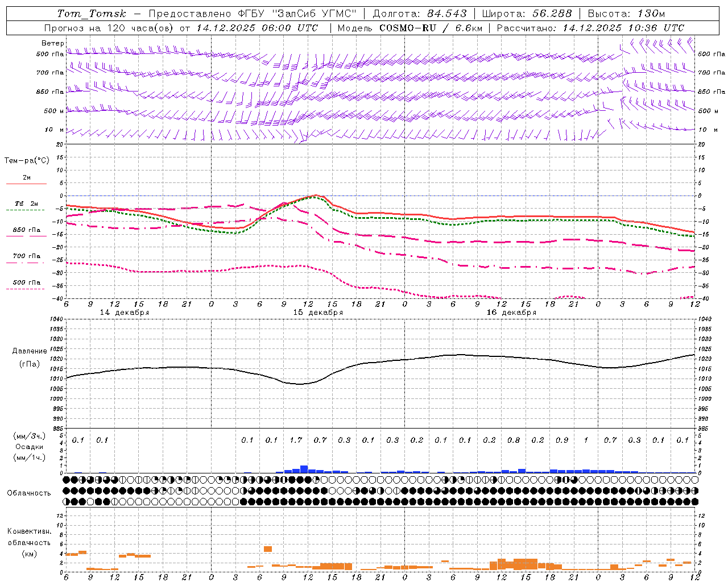Click the Tom_Tomsk station title
The width and height of the screenshot is (728, 582).
tap(92, 14)
